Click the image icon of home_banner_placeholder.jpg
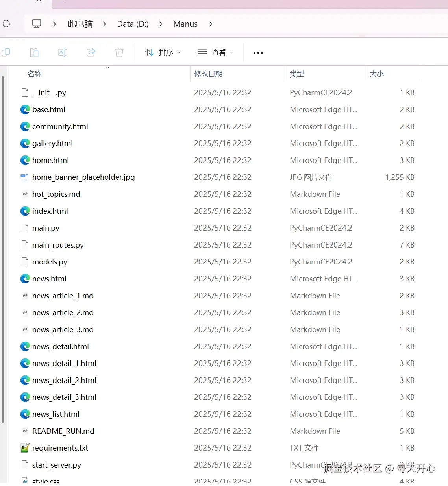 [25, 177]
